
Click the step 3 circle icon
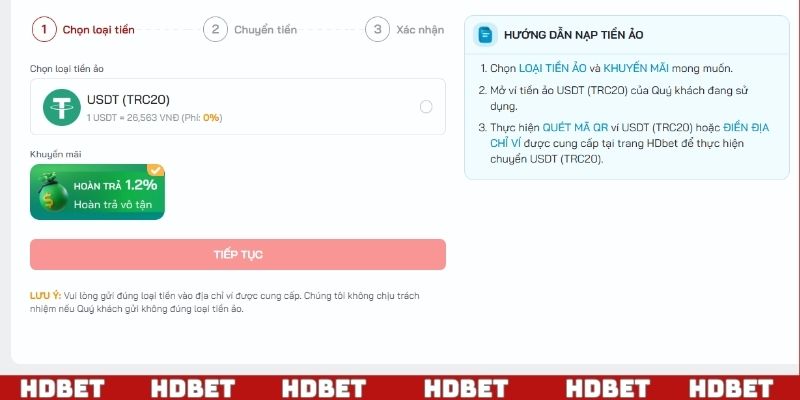pyautogui.click(x=378, y=30)
